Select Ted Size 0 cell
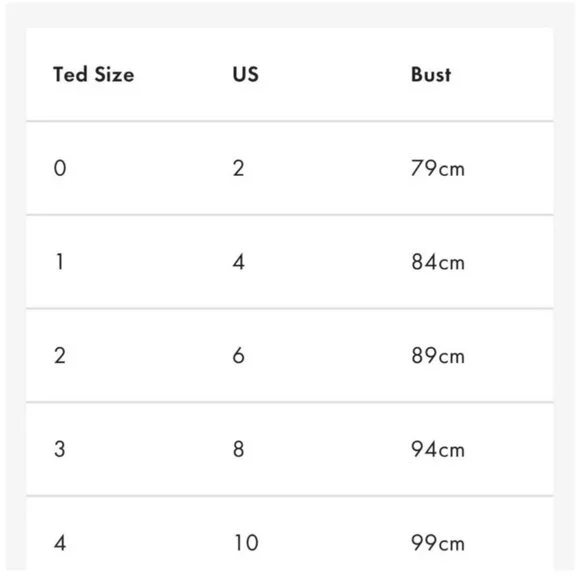This screenshot has height=580, width=580. tap(60, 168)
